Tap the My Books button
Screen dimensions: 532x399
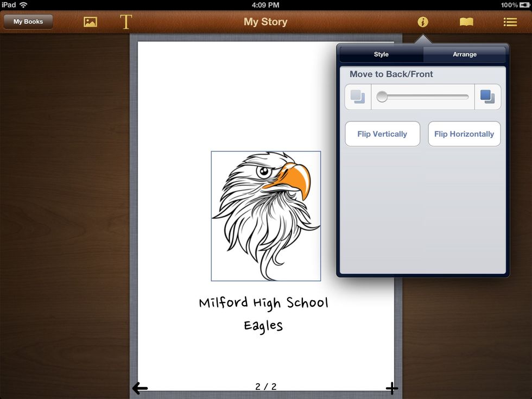click(x=28, y=22)
